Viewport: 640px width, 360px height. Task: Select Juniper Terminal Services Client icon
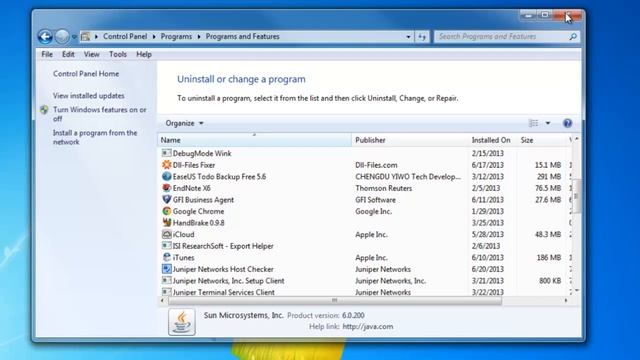coord(166,292)
